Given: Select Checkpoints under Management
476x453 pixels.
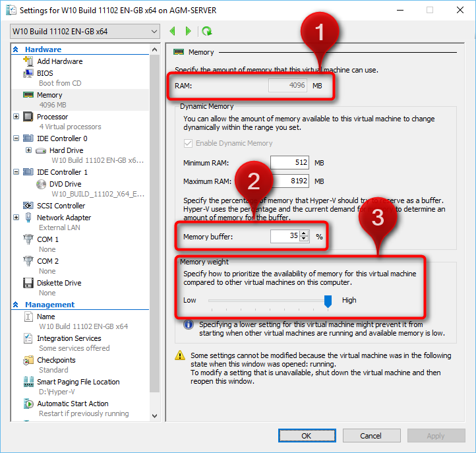Looking at the screenshot, I should (x=56, y=360).
